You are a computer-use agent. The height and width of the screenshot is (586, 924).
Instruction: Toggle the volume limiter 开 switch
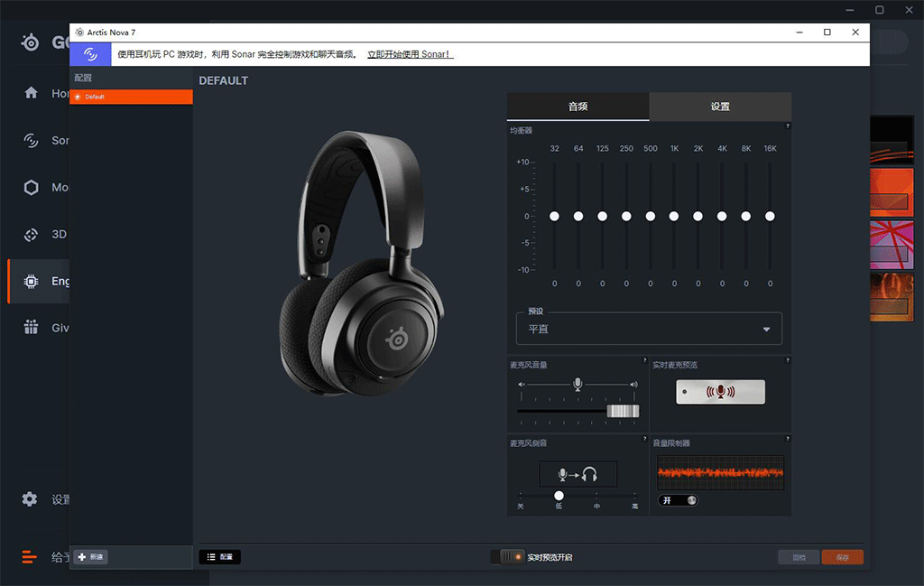point(678,500)
